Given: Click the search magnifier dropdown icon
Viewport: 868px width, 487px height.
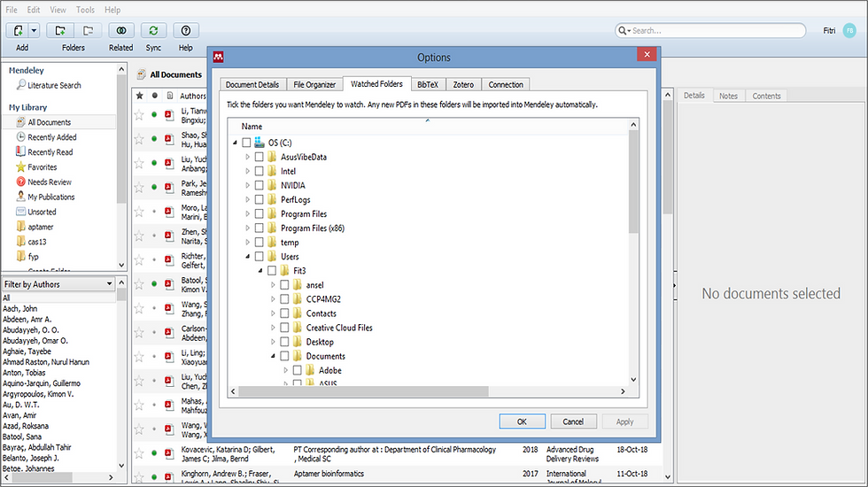Looking at the screenshot, I should 624,31.
